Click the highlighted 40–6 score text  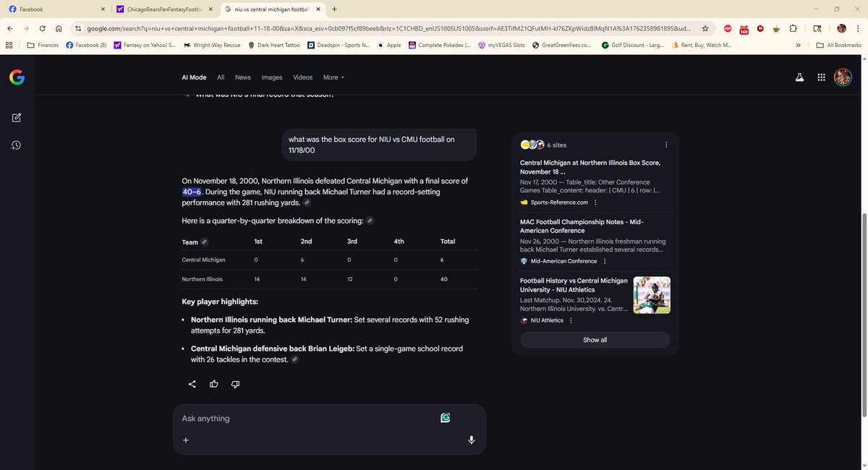pos(192,192)
